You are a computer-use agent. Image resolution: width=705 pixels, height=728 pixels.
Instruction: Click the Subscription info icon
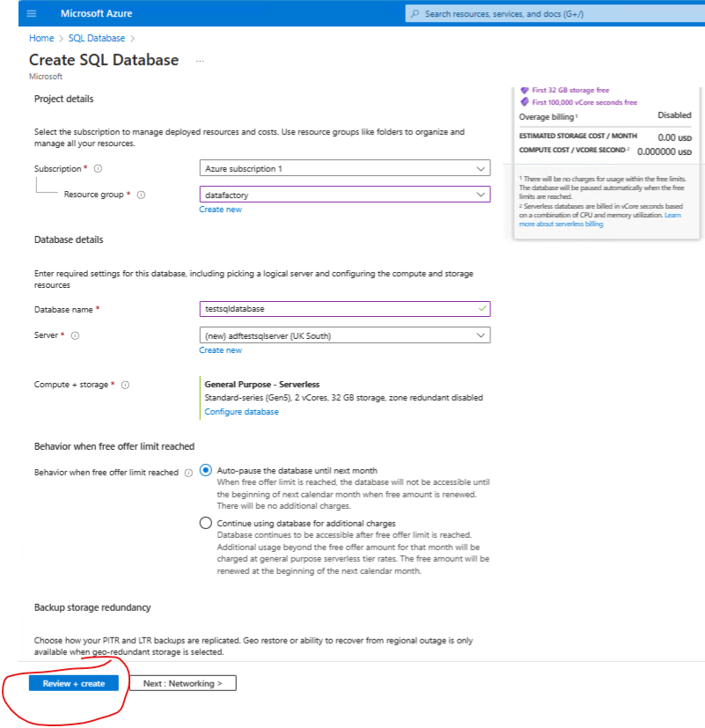98,168
